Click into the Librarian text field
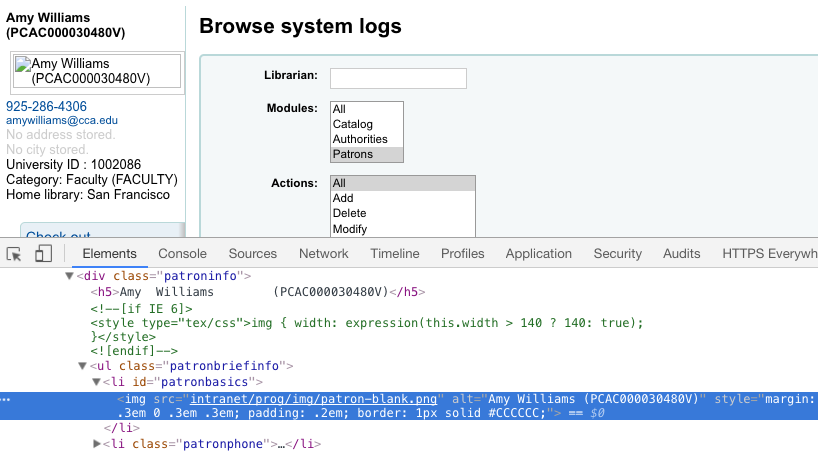 point(398,78)
